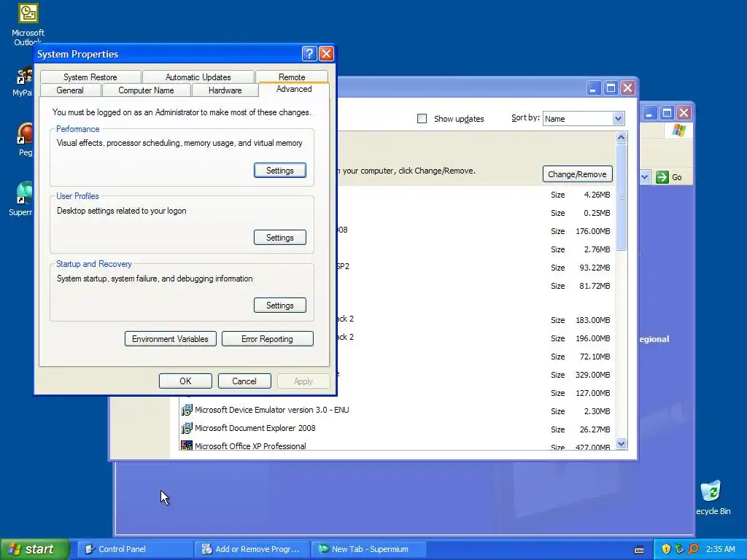
Task: Open Microsoft Outlook desktop icon
Action: 28,24
